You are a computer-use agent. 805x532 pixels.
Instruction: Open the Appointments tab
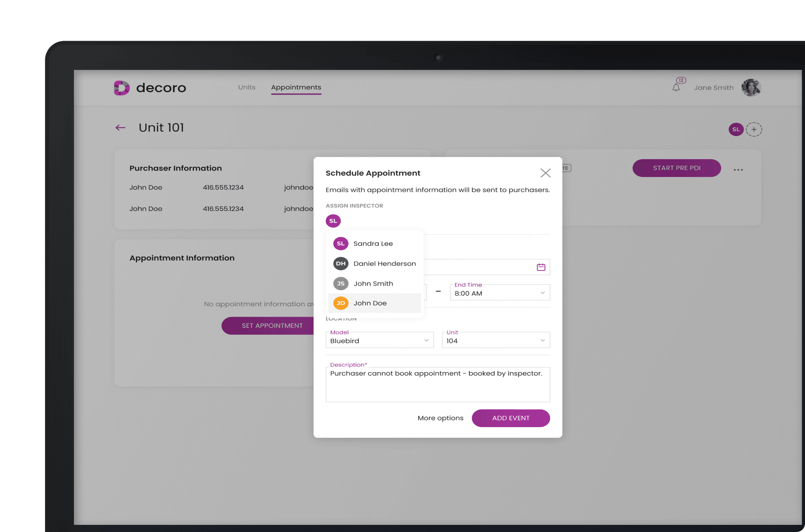click(296, 87)
